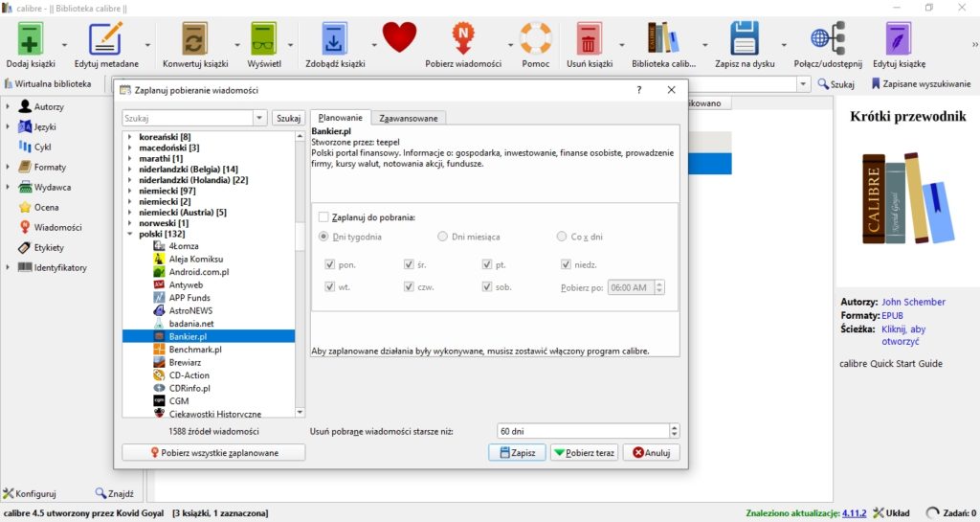Open the source search field dropdown arrow
The width and height of the screenshot is (980, 522).
coord(259,118)
